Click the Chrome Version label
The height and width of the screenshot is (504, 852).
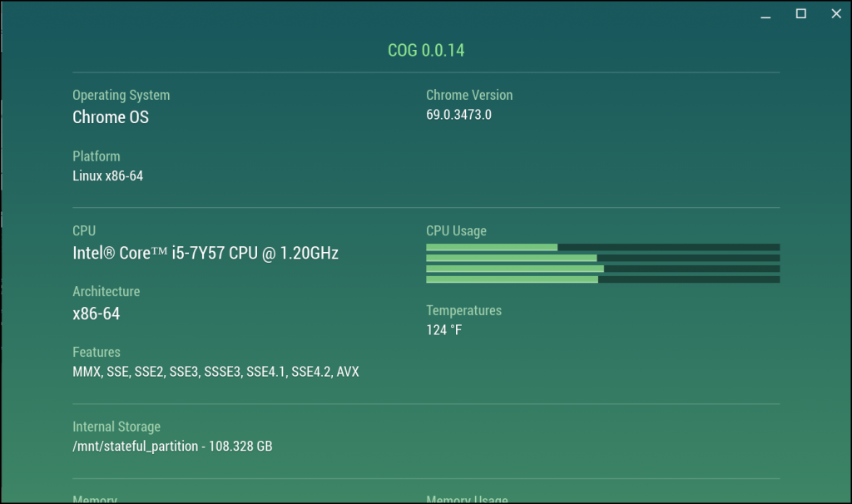click(x=469, y=95)
